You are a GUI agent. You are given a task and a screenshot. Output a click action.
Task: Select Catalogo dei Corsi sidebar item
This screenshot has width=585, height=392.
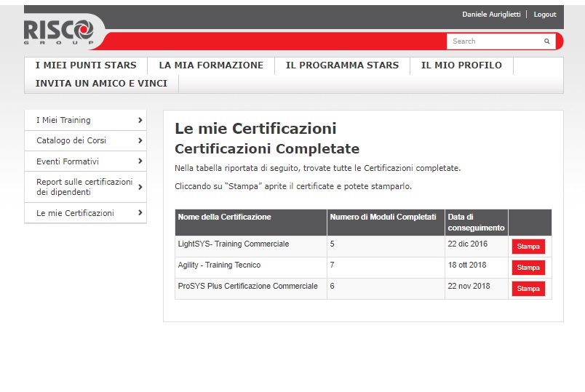coord(85,140)
